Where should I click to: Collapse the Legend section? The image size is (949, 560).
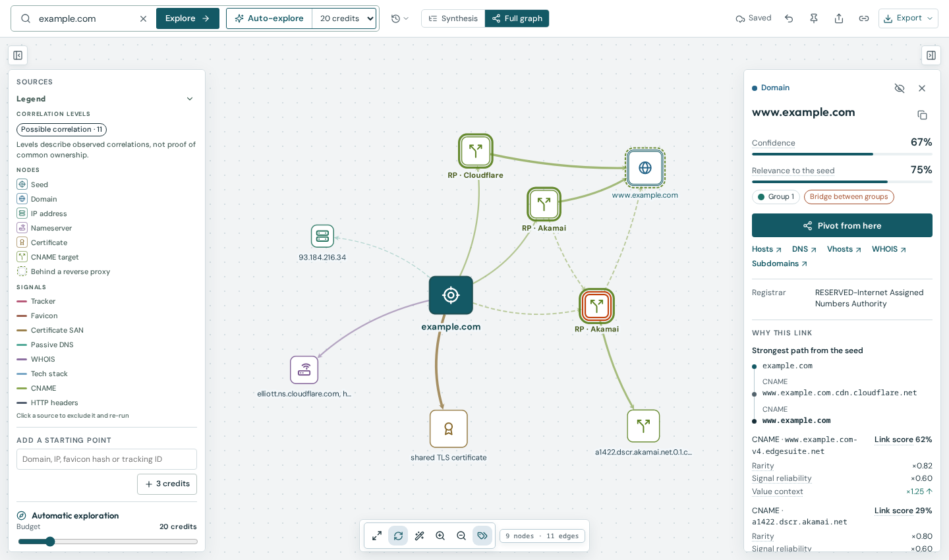click(x=105, y=99)
